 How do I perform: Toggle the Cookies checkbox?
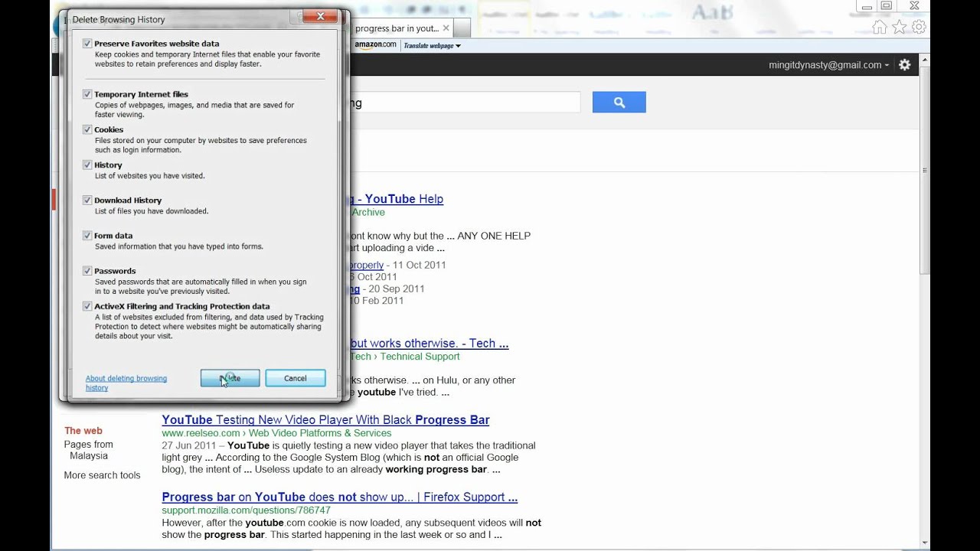pos(87,129)
